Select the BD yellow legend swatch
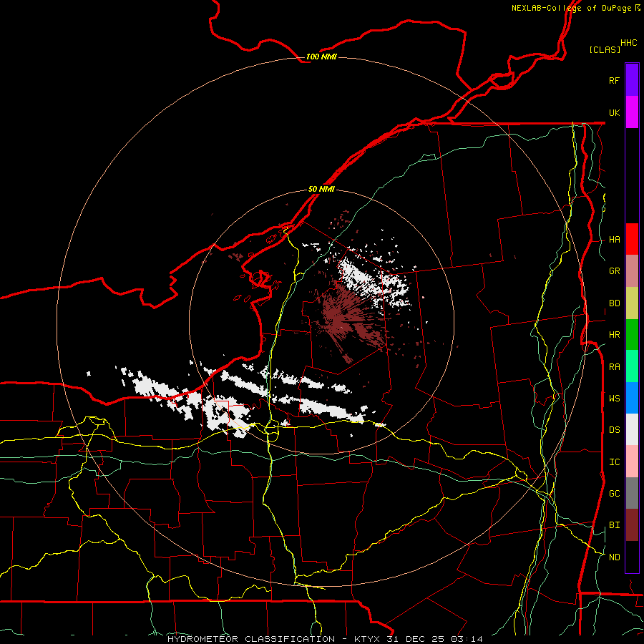This screenshot has width=644, height=644. click(x=632, y=303)
